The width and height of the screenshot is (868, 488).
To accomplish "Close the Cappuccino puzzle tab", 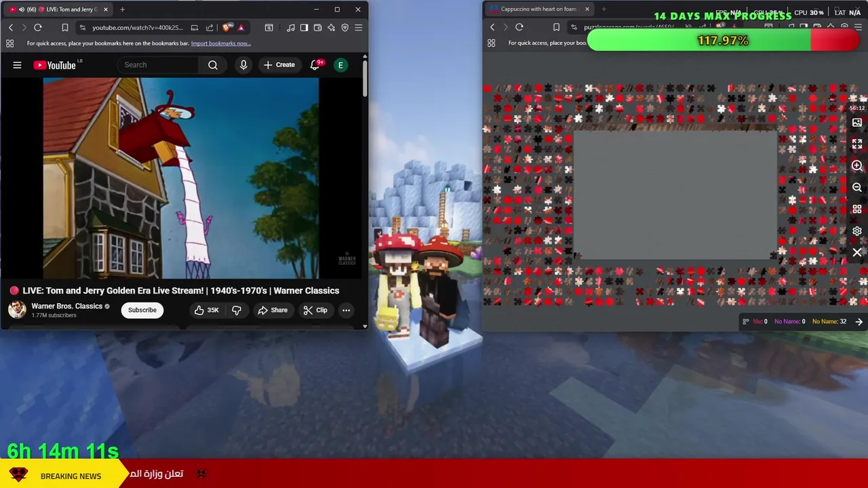I will [x=587, y=9].
